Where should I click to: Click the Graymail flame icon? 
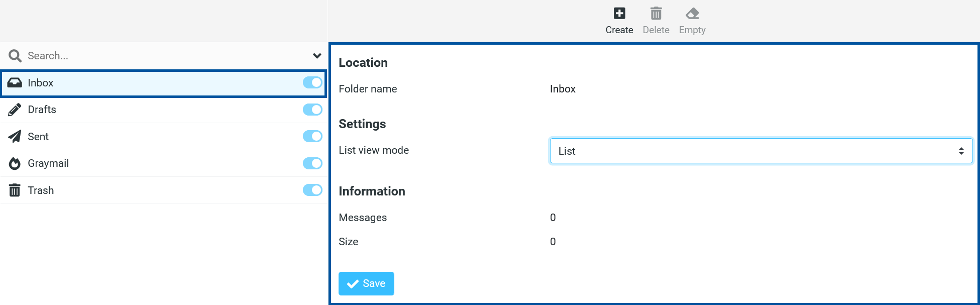click(x=15, y=163)
